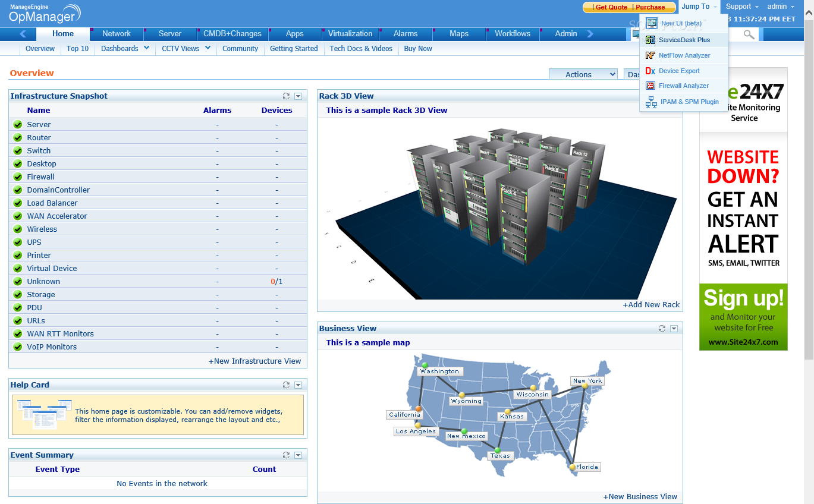Click the Unknown devices count 0/1
Viewport: 814px width, 504px height.
276,282
